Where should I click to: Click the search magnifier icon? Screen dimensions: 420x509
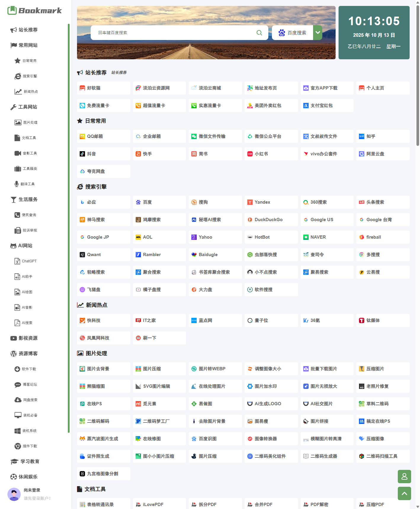pos(259,33)
